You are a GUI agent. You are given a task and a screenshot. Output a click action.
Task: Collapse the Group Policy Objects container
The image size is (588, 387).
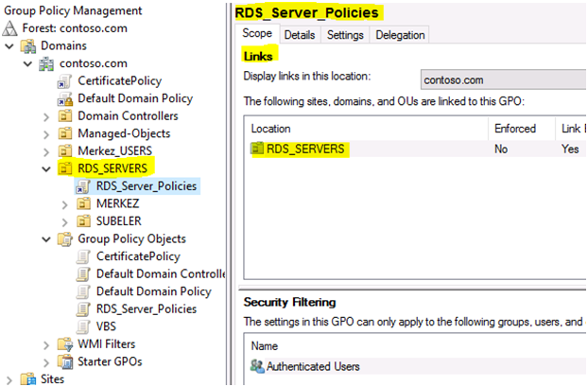pos(46,239)
